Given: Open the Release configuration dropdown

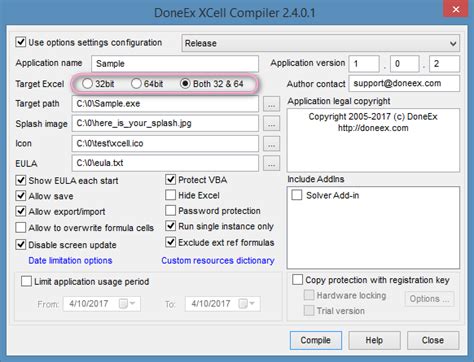Looking at the screenshot, I should 320,43.
